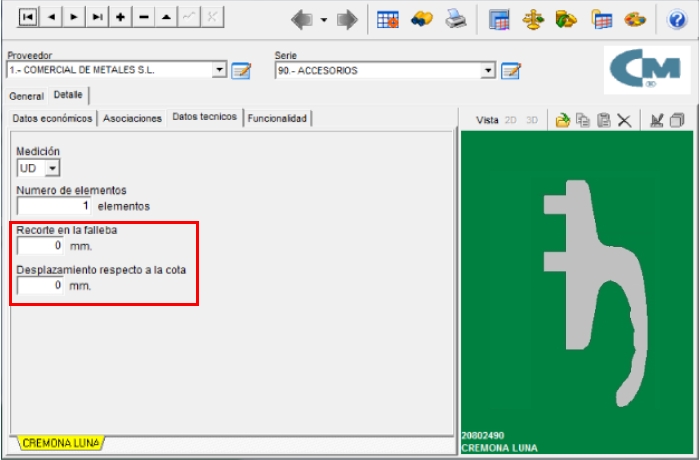Delete record with minus button

pyautogui.click(x=144, y=17)
